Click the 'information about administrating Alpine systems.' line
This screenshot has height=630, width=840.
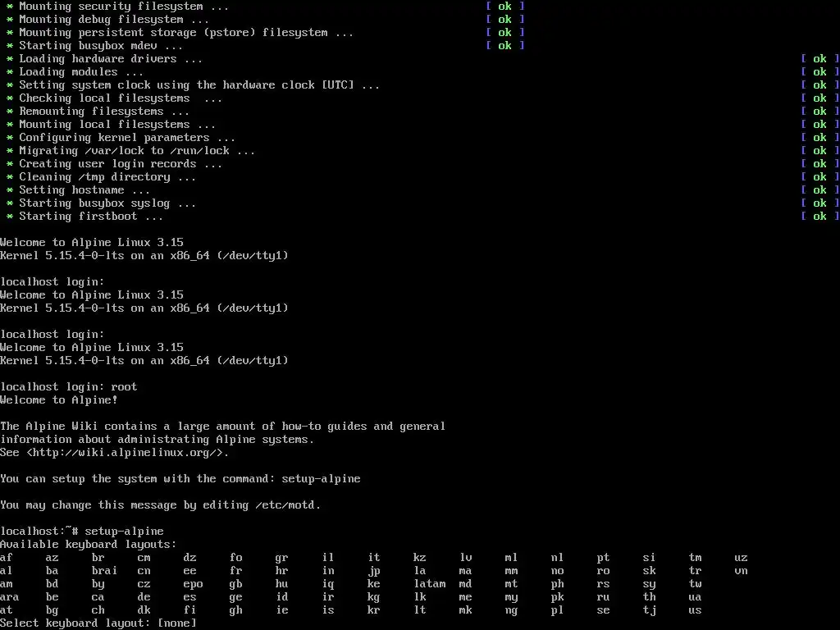[157, 440]
